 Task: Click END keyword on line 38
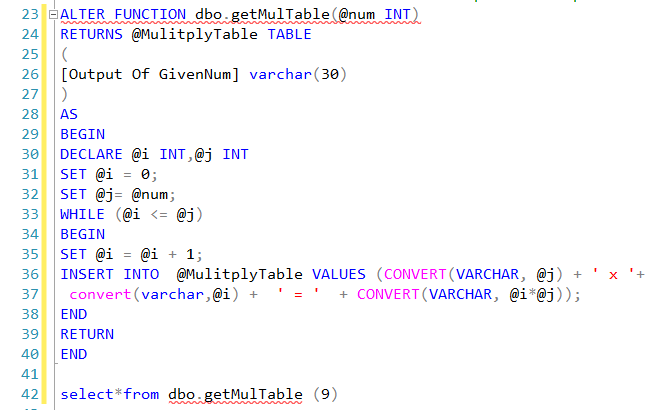tap(74, 314)
